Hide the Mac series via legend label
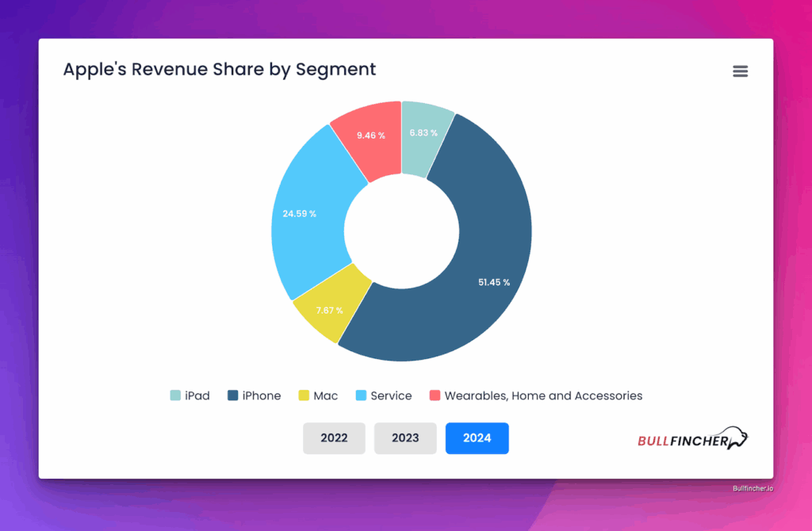Image resolution: width=812 pixels, height=531 pixels. tap(326, 396)
